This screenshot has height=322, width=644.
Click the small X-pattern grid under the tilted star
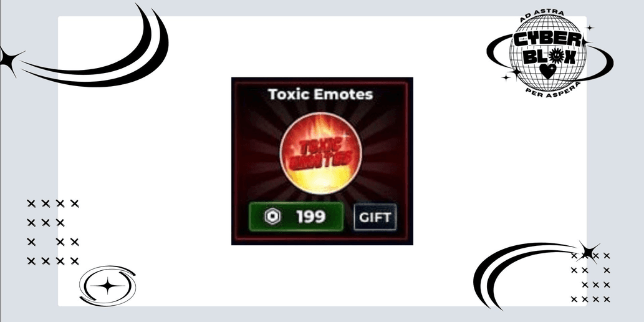[590, 278]
